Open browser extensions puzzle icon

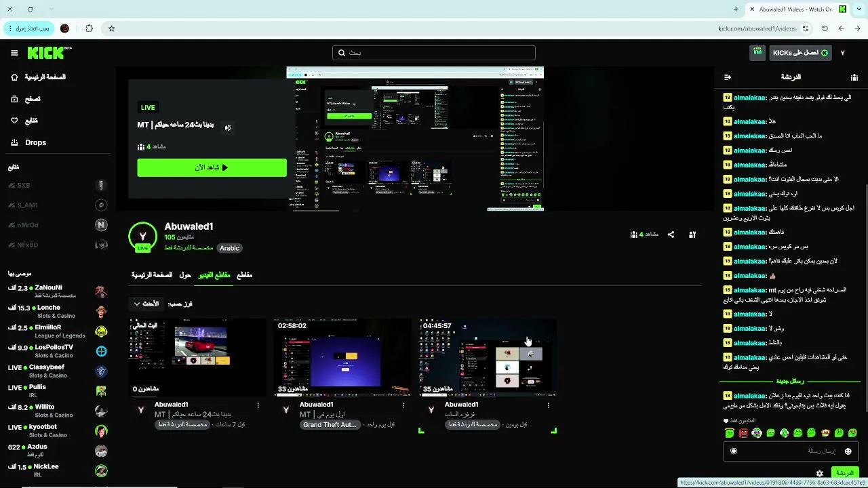pyautogui.click(x=89, y=28)
